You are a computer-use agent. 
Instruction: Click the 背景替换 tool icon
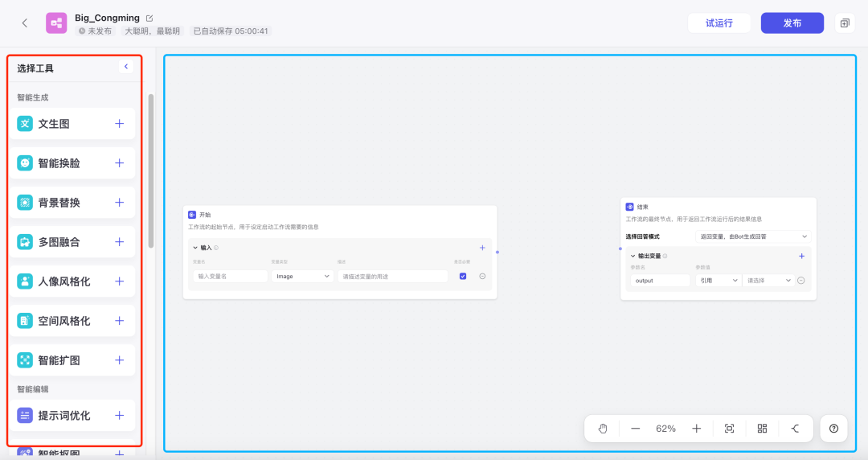25,203
